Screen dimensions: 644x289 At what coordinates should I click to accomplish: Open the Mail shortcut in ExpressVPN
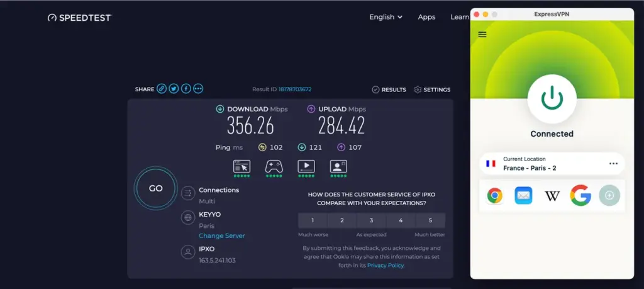tap(523, 196)
